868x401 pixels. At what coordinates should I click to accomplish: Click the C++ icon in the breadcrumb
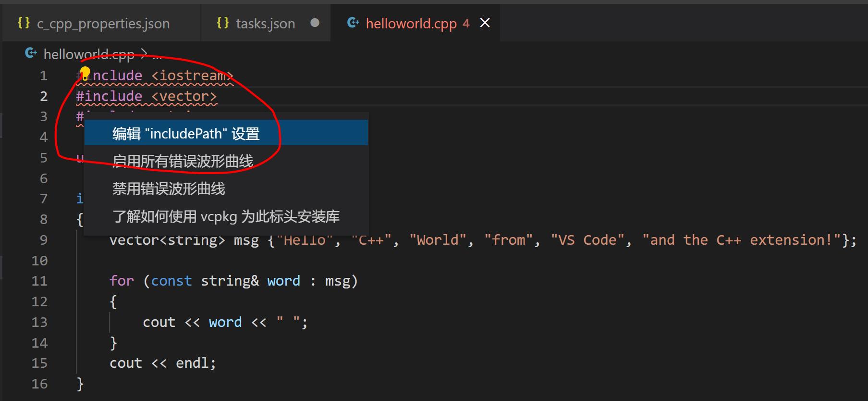(31, 53)
